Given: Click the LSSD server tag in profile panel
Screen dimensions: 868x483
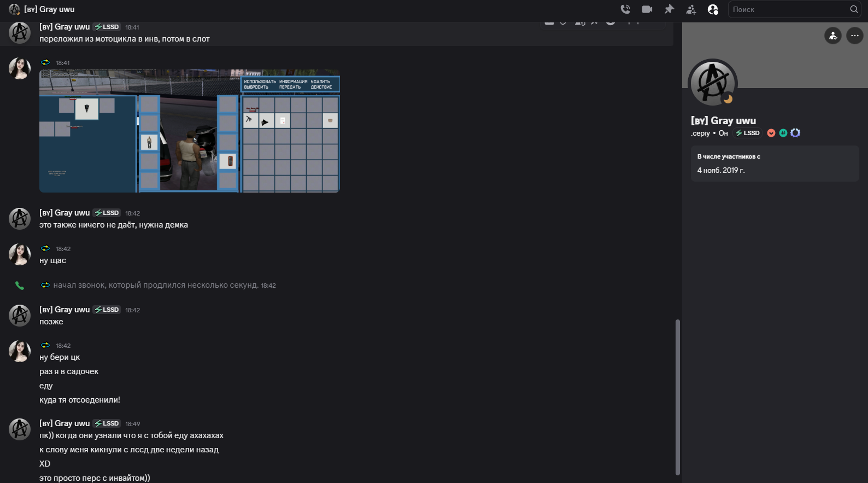Looking at the screenshot, I should pos(748,133).
